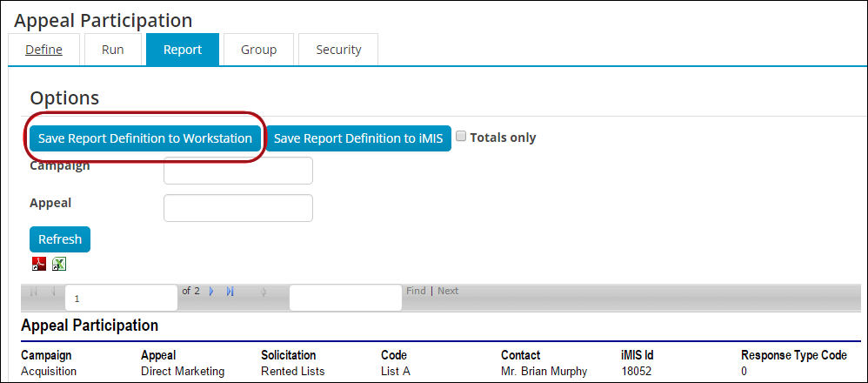The image size is (868, 383).
Task: Click the back-to-parent report icon
Action: [x=264, y=292]
